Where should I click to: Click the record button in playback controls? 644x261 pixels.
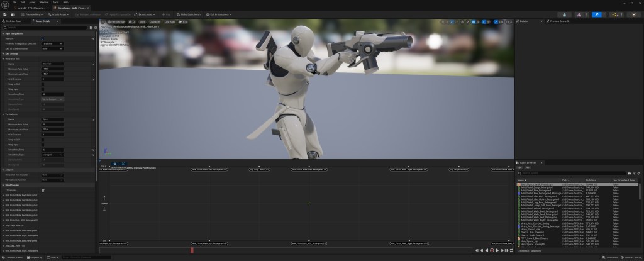(492, 250)
